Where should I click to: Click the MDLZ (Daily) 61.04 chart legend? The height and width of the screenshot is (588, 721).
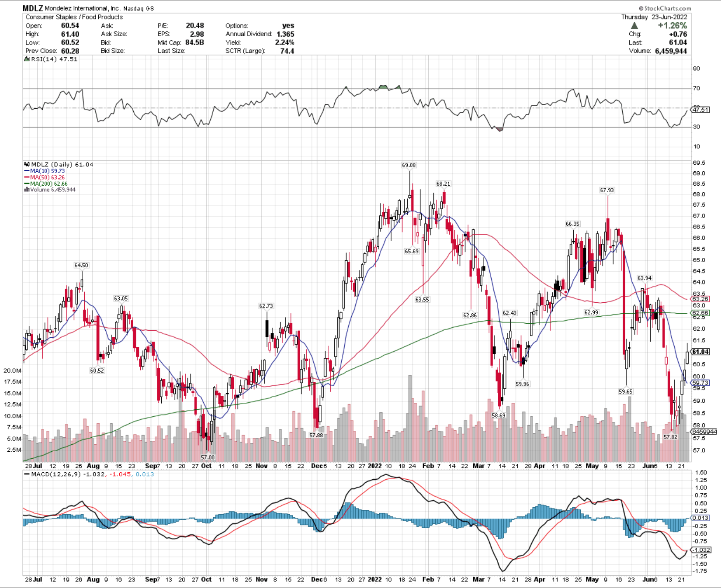62,164
